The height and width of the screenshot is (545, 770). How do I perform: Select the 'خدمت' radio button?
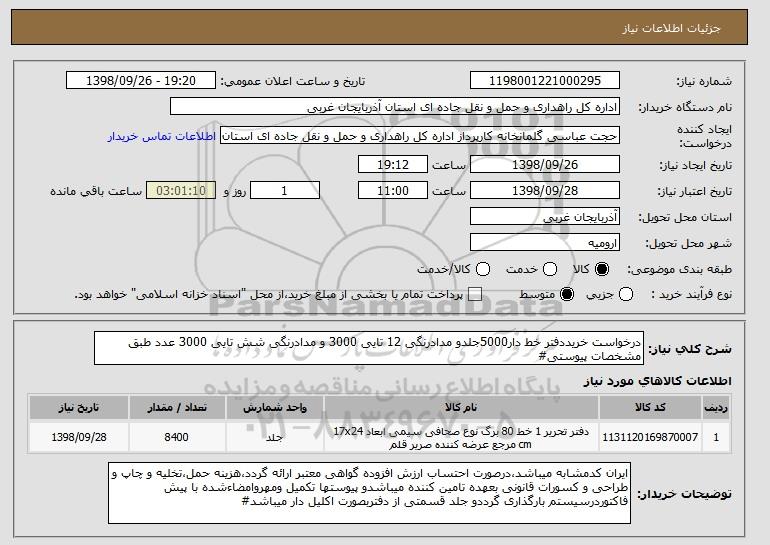pyautogui.click(x=550, y=269)
